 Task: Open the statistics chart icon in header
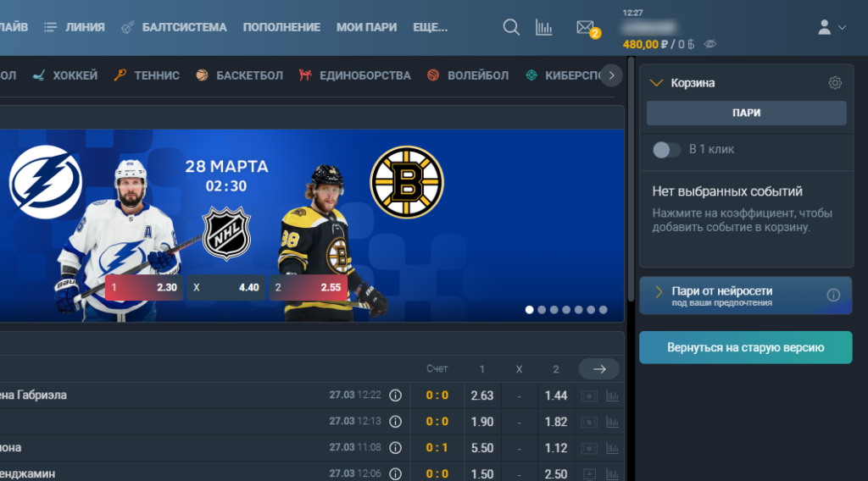pos(543,27)
